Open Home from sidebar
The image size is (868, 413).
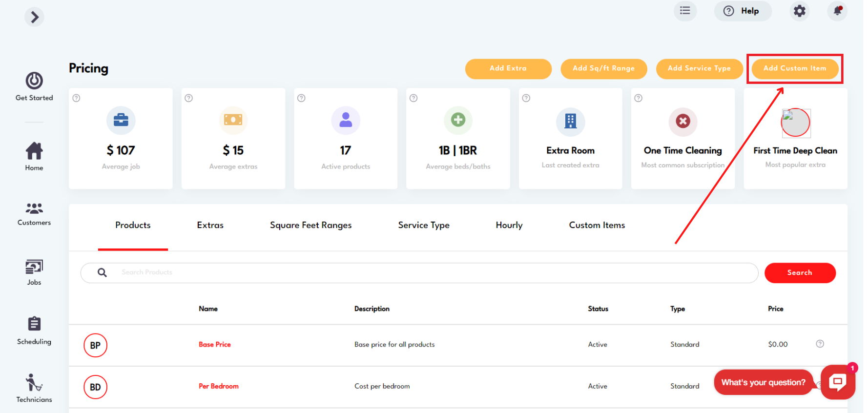coord(34,157)
